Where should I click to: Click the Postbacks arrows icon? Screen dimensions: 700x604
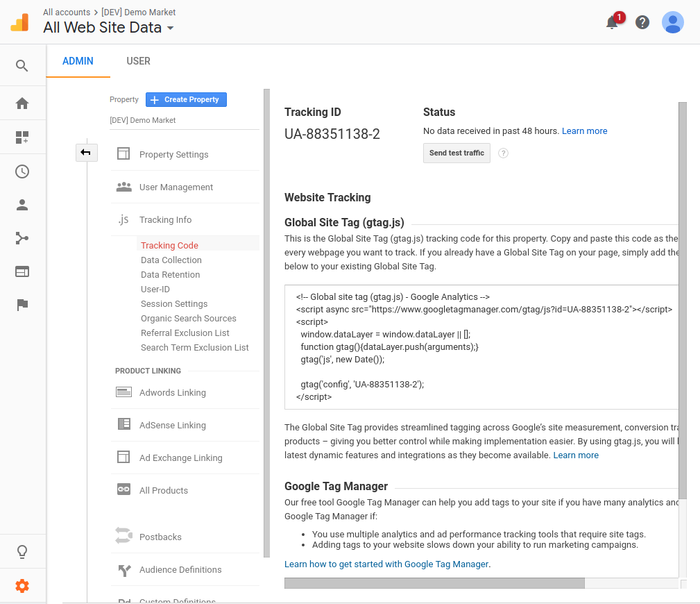point(123,535)
